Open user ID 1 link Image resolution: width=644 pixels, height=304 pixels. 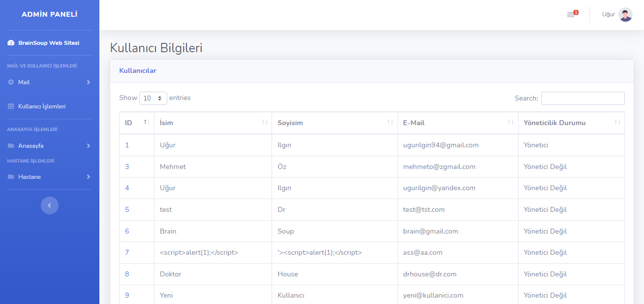[x=127, y=145]
